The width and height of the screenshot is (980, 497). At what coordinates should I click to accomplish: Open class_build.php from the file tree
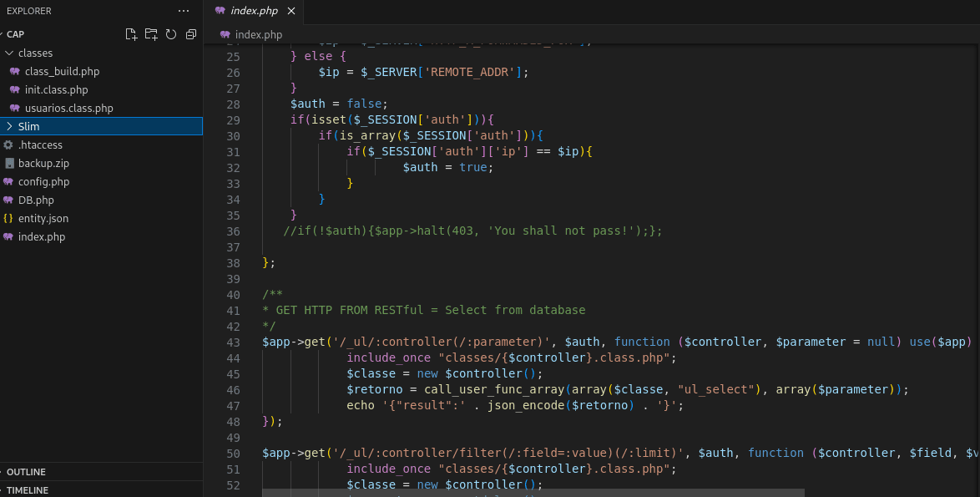pos(62,72)
